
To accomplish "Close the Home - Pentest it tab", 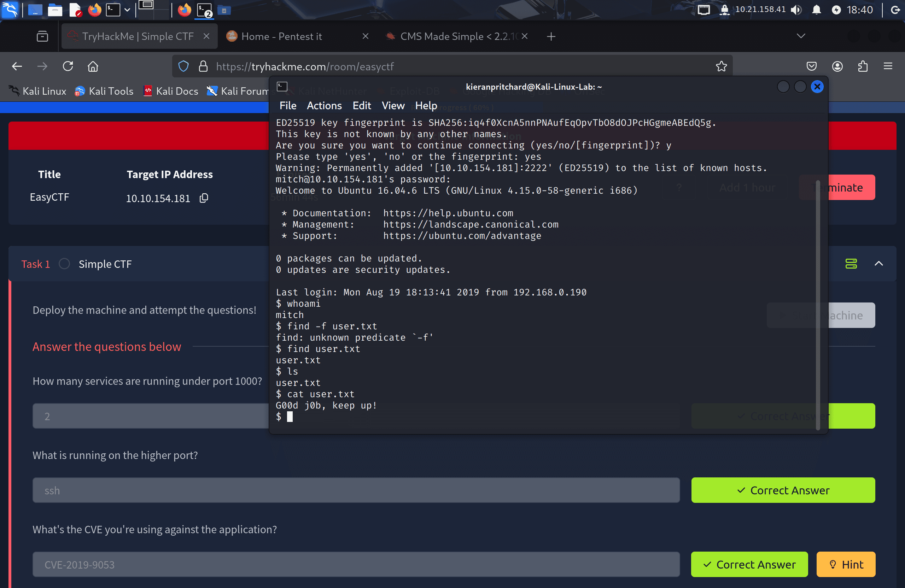I will tap(366, 36).
